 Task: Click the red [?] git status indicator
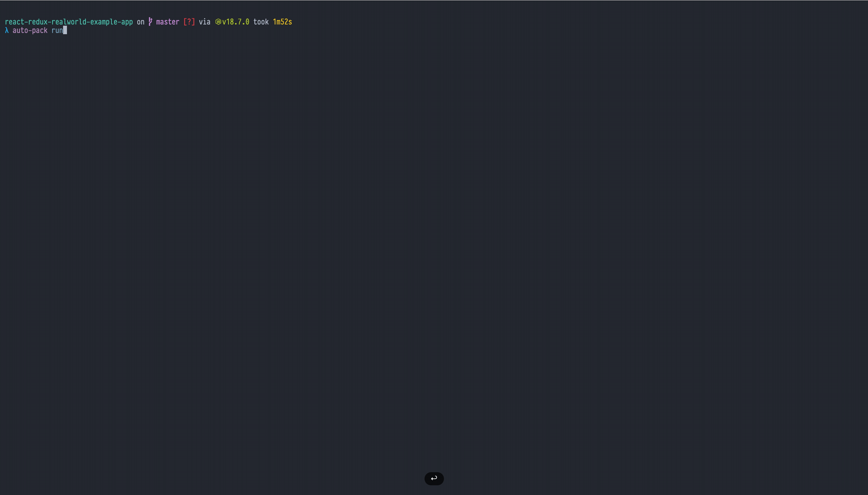[x=189, y=22]
